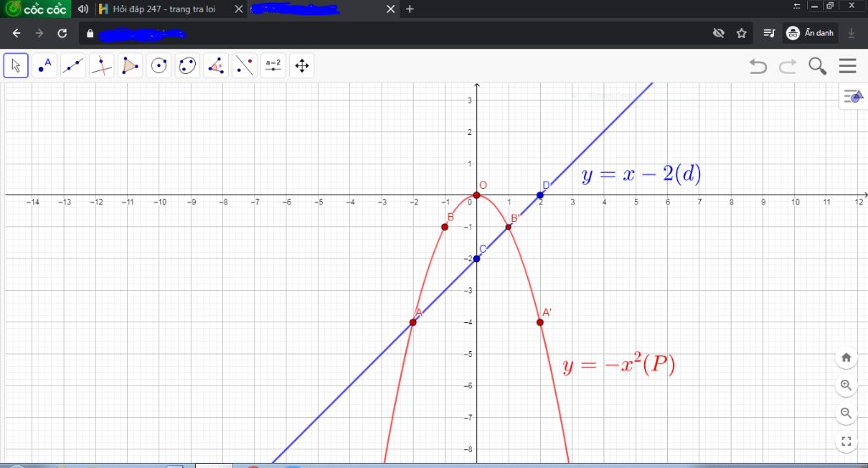This screenshot has width=868, height=468.
Task: Select the Polygon tool
Action: pyautogui.click(x=130, y=66)
